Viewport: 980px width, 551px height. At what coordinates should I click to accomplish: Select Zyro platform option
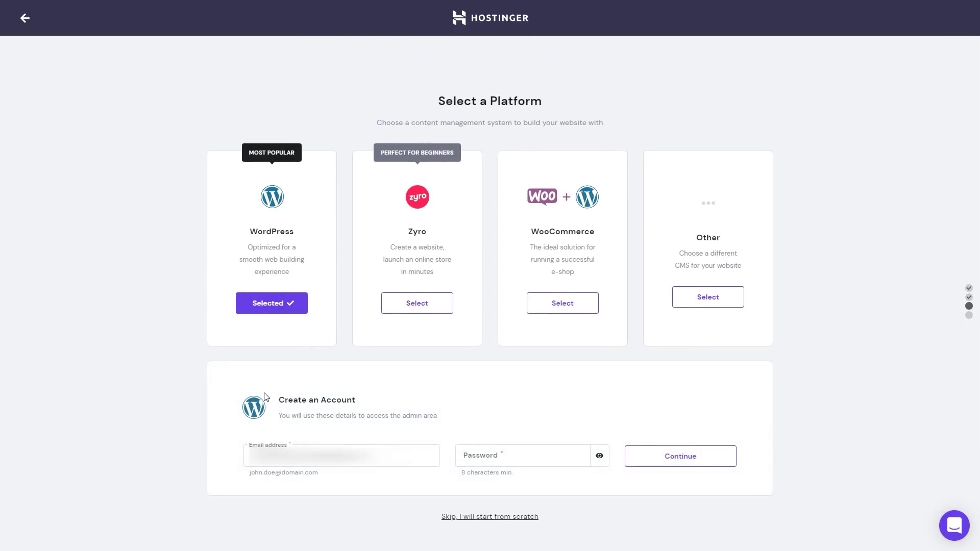(416, 303)
